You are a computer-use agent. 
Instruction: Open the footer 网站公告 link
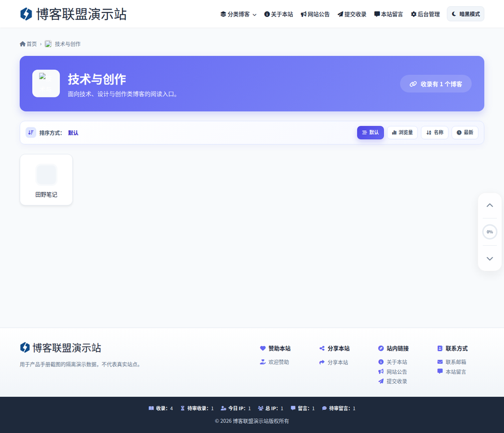tap(393, 372)
